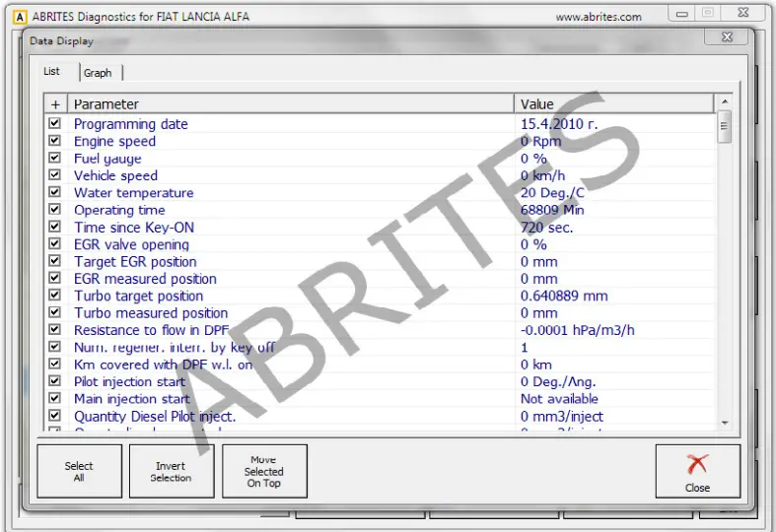This screenshot has width=776, height=532.
Task: Uncheck the Turbo measured position checkbox
Action: click(x=54, y=312)
